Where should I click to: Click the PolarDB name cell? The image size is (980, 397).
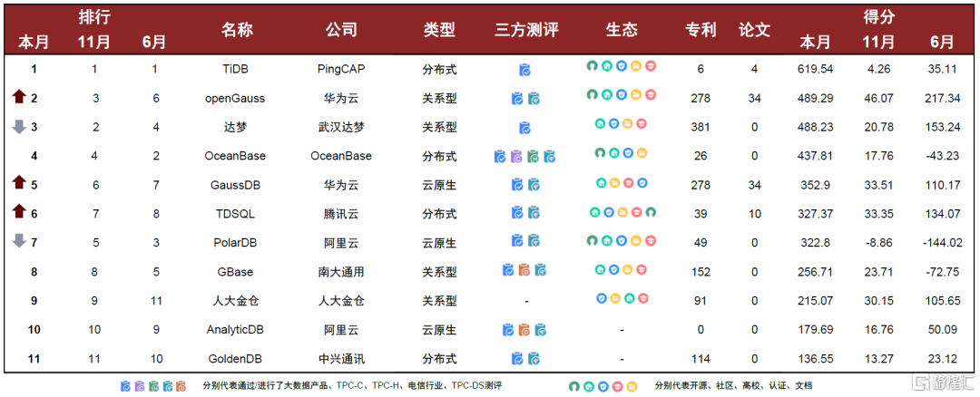(235, 242)
